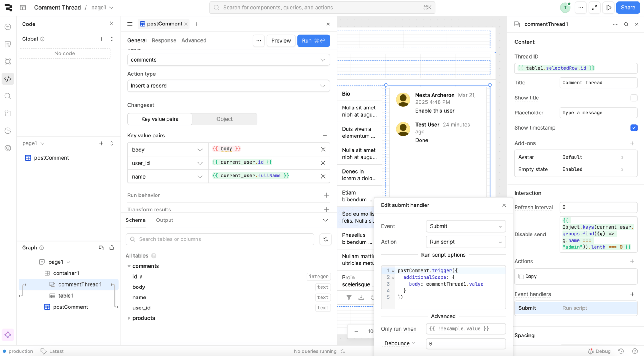Add a new query tab with plus icon

196,24
